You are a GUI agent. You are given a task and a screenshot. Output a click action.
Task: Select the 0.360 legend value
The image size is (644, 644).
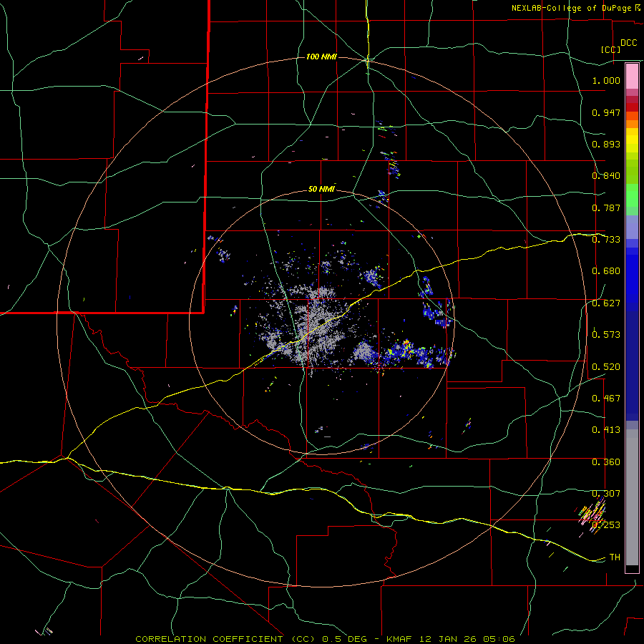coord(606,462)
